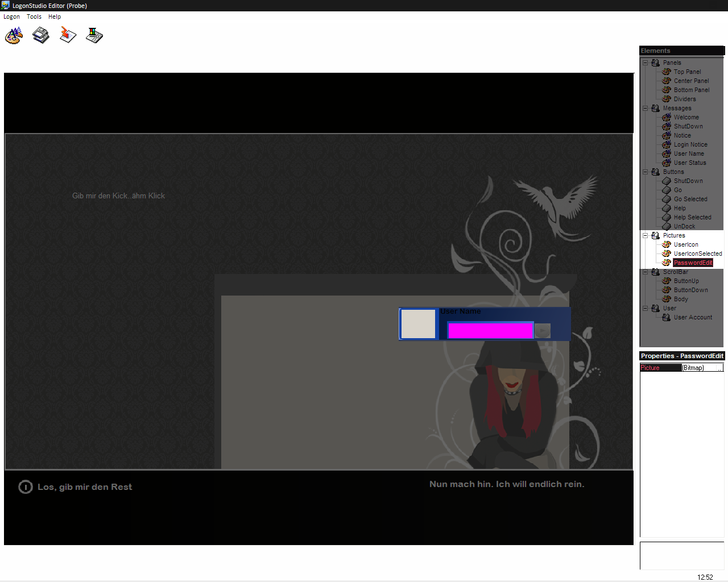
Task: Click the Pictures group label
Action: click(674, 235)
